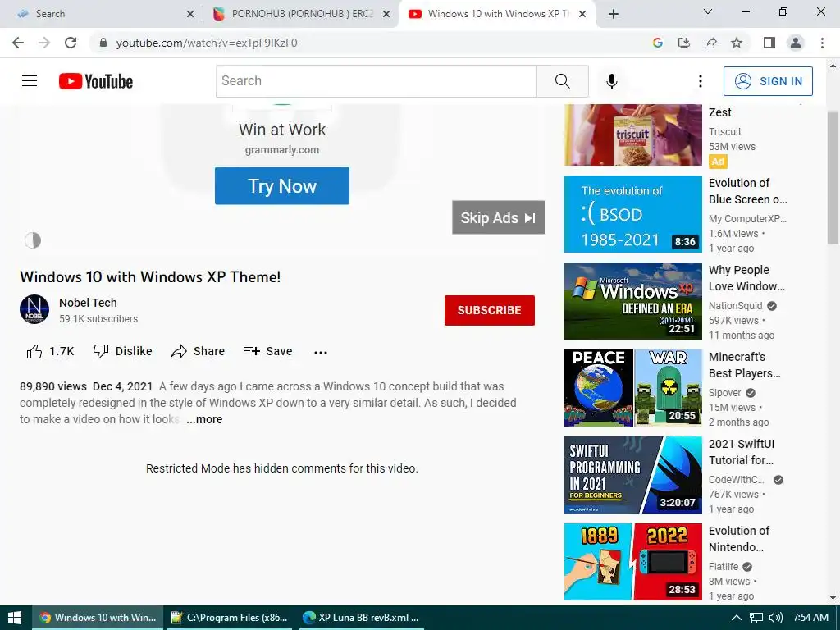Open the network icon in the system tray
This screenshot has width=840, height=630.
(x=756, y=618)
